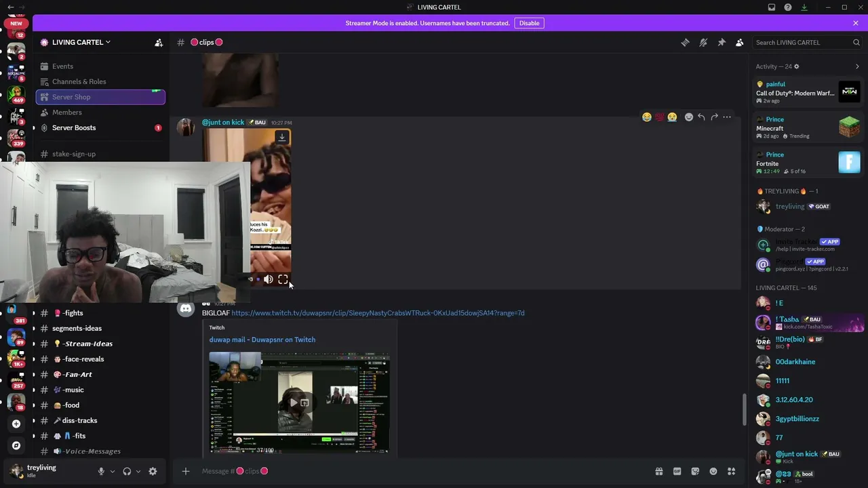The image size is (868, 488).
Task: Open Activity settings gear
Action: click(x=797, y=66)
